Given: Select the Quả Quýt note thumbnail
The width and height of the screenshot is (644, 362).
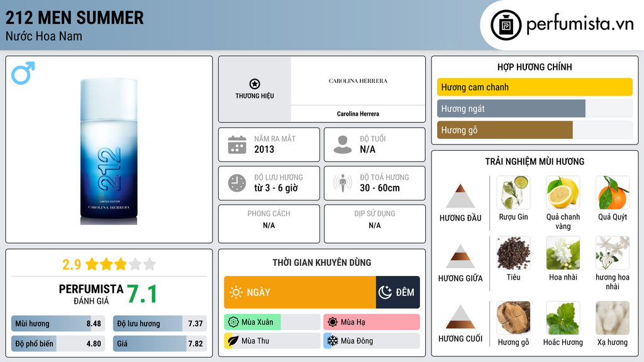Looking at the screenshot, I should (x=612, y=193).
